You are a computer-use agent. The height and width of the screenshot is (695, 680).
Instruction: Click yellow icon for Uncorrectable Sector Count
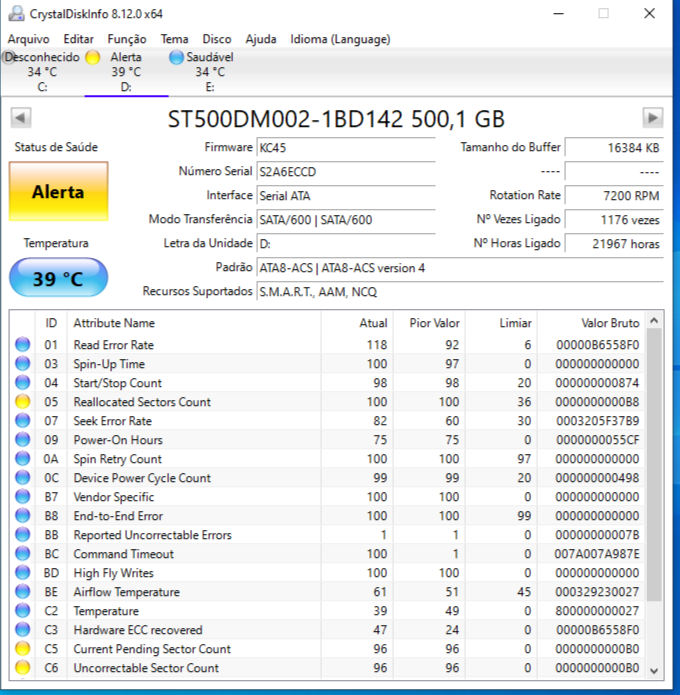(23, 668)
